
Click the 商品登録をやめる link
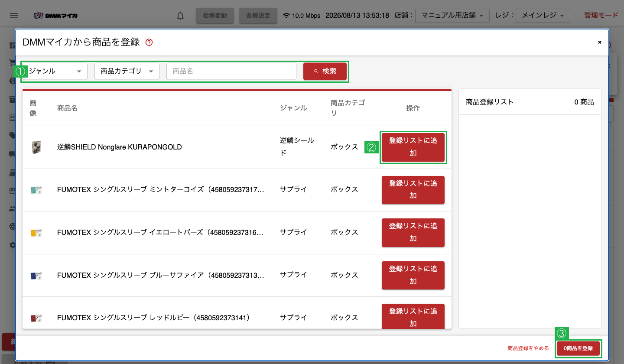pos(528,348)
